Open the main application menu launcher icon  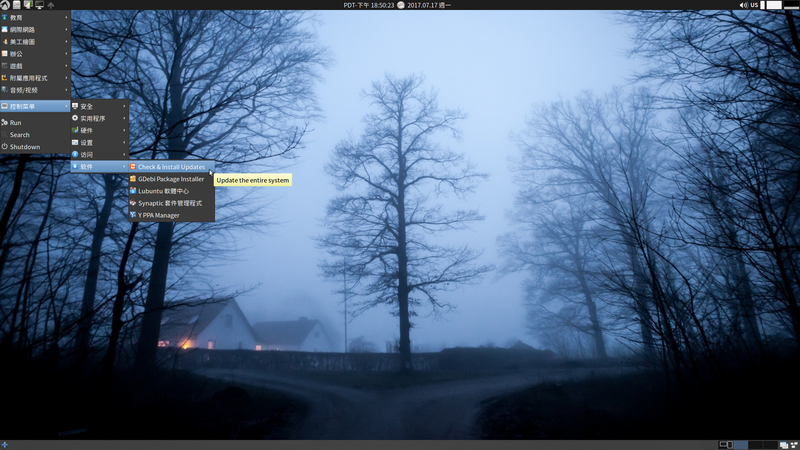tap(5, 5)
